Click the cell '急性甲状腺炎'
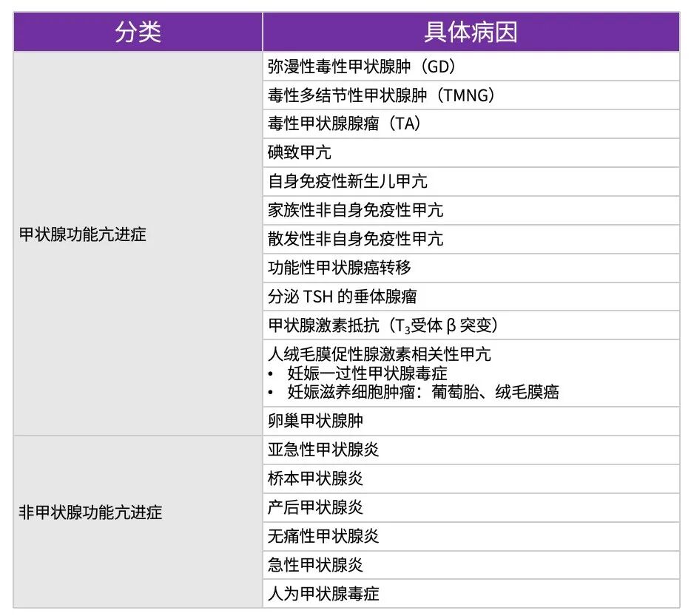 tap(471, 565)
